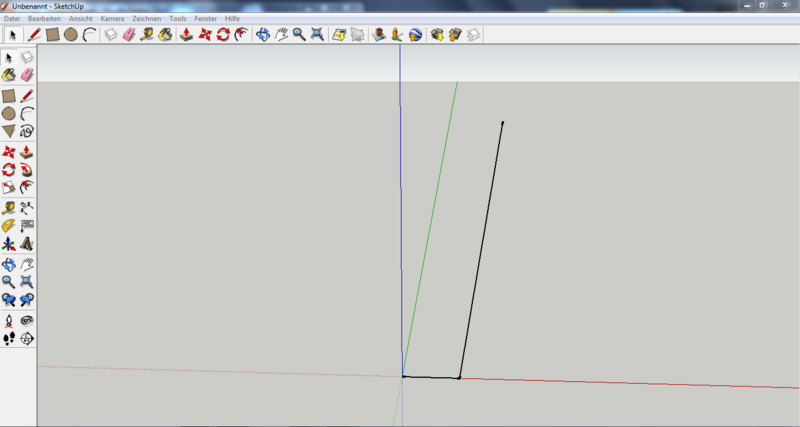This screenshot has height=427, width=800.
Task: Select the Circle tool in top toolbar
Action: coord(71,34)
